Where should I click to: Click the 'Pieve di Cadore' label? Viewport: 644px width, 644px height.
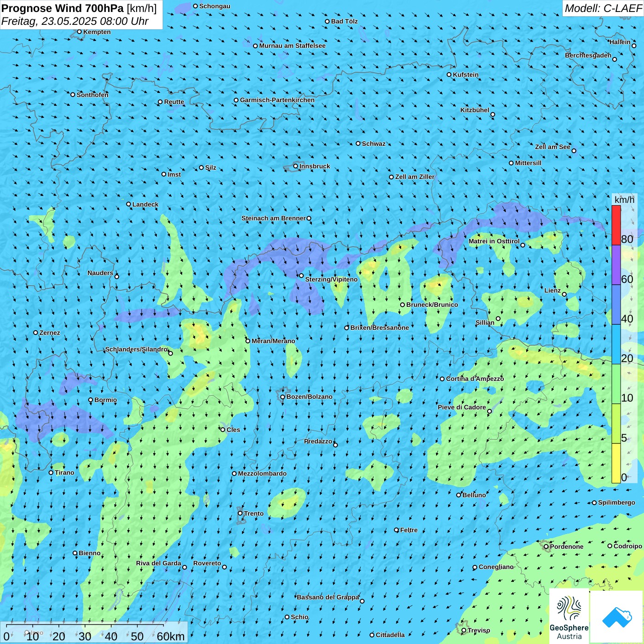(462, 407)
